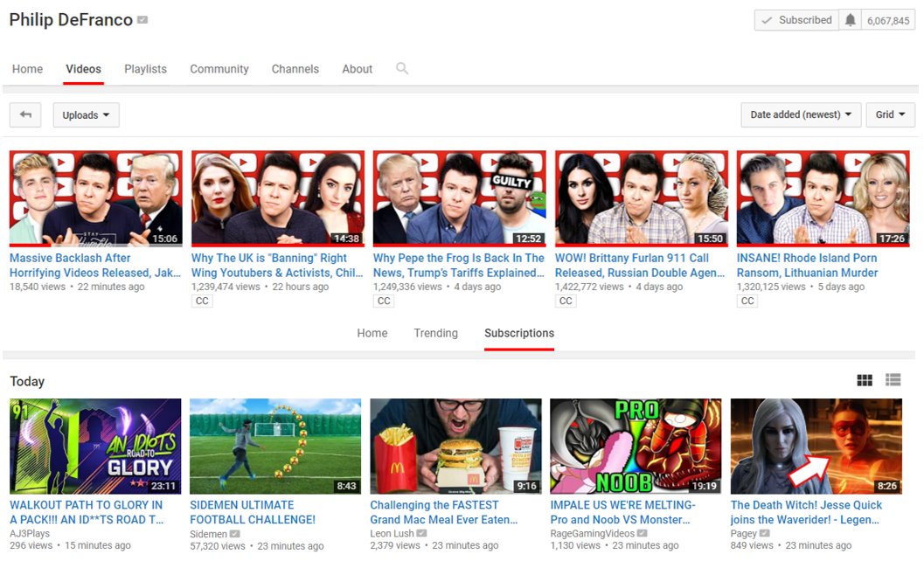Visit the AJ3Plays channel link
Image resolution: width=924 pixels, height=568 pixels.
(x=30, y=533)
